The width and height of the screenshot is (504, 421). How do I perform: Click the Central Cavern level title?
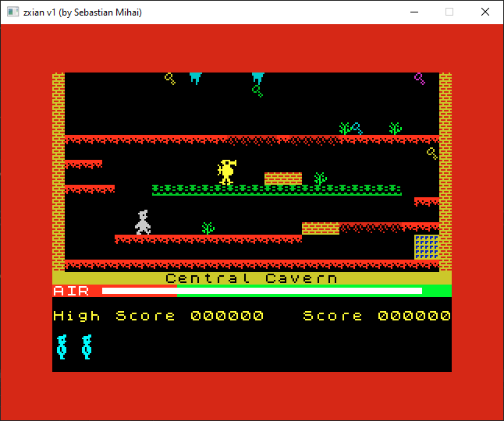click(252, 278)
